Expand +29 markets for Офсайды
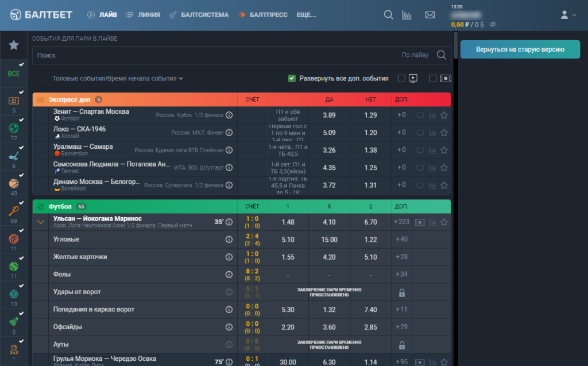 click(x=401, y=327)
